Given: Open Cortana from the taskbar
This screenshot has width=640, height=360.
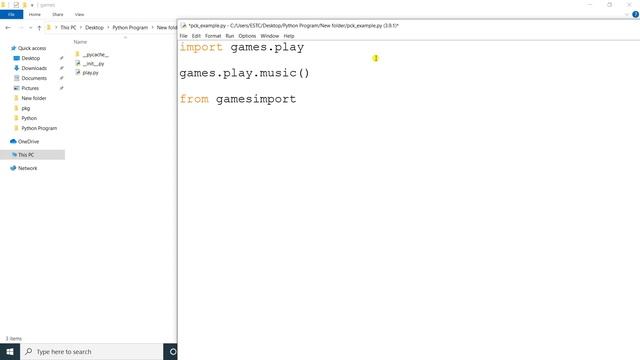Looking at the screenshot, I should pos(173,351).
